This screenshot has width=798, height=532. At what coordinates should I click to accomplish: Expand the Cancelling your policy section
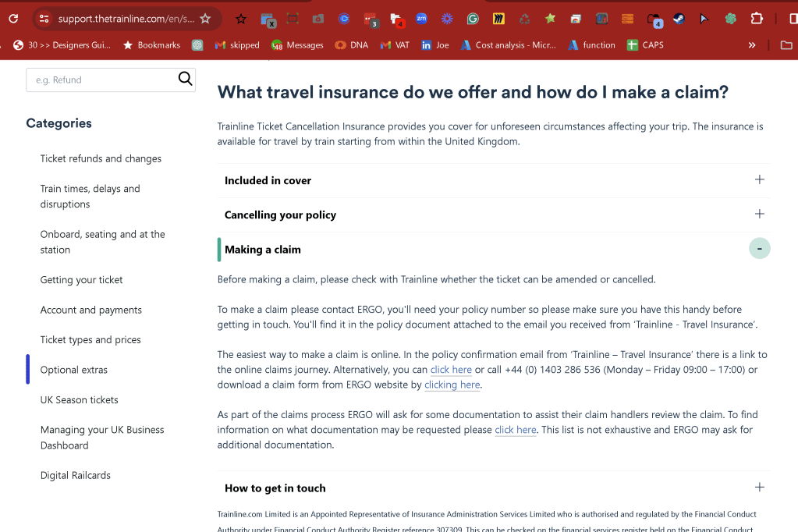(x=759, y=214)
